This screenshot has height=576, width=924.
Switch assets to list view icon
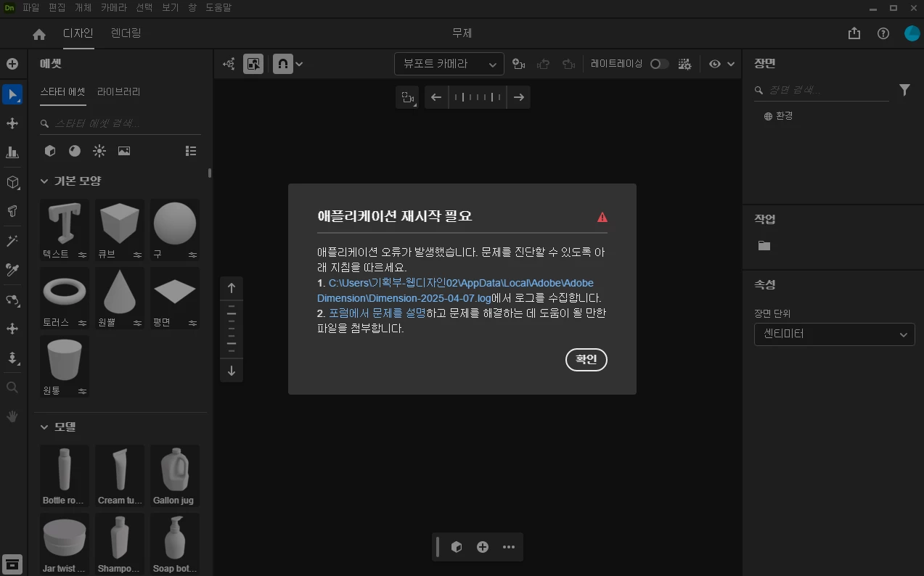pos(191,151)
